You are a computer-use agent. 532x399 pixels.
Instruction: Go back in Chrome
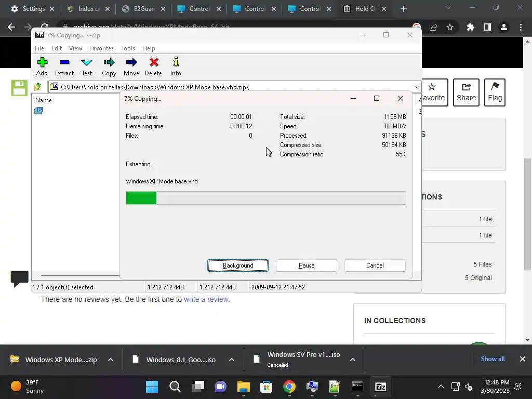11,27
